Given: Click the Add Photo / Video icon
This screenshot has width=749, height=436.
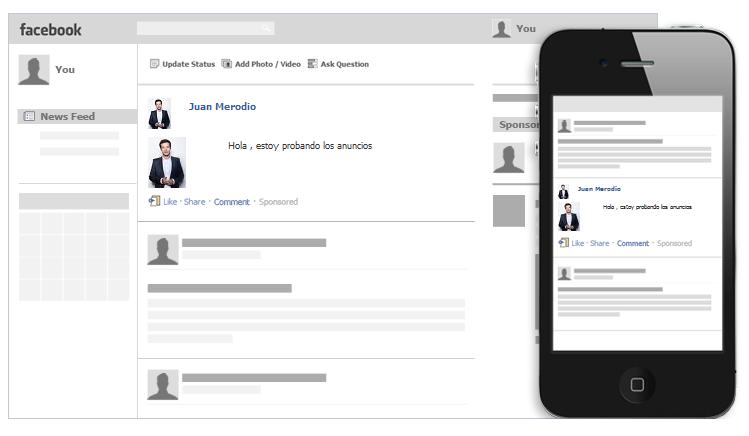Looking at the screenshot, I should pos(227,64).
